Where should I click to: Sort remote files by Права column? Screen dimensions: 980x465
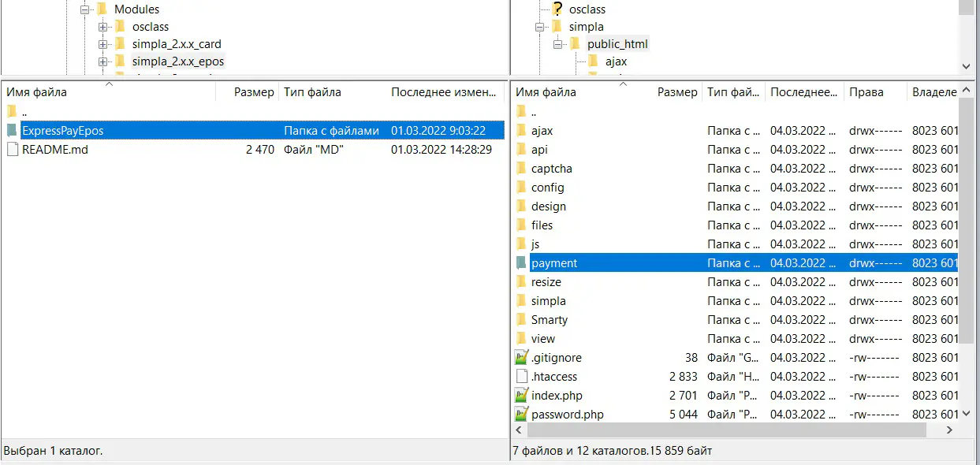point(866,92)
